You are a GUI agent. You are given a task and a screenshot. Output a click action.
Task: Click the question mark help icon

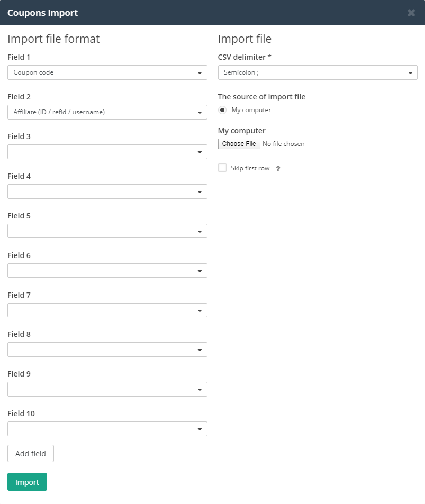coord(278,169)
